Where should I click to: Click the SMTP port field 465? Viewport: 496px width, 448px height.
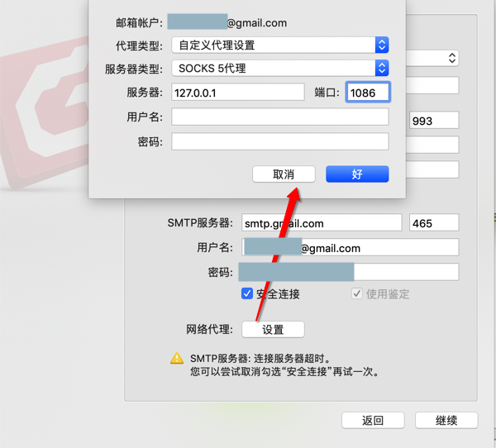(434, 222)
